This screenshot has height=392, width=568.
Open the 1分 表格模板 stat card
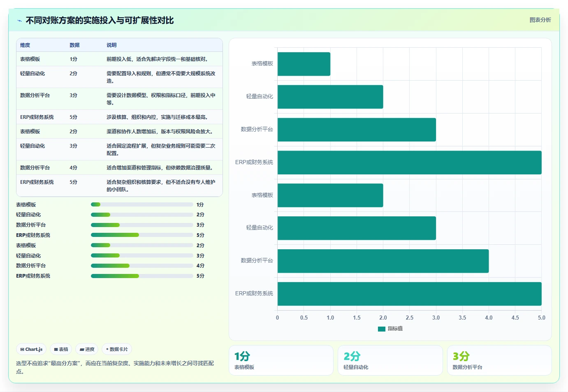click(x=281, y=360)
